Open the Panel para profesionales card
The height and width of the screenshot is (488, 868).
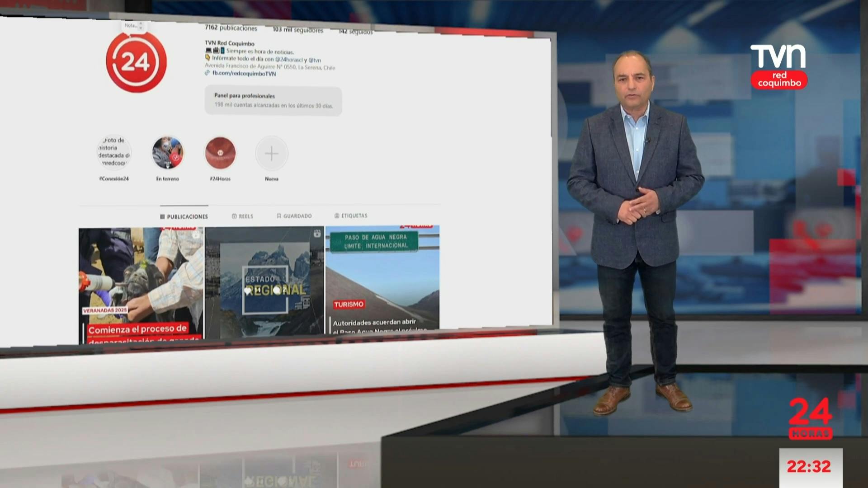274,101
